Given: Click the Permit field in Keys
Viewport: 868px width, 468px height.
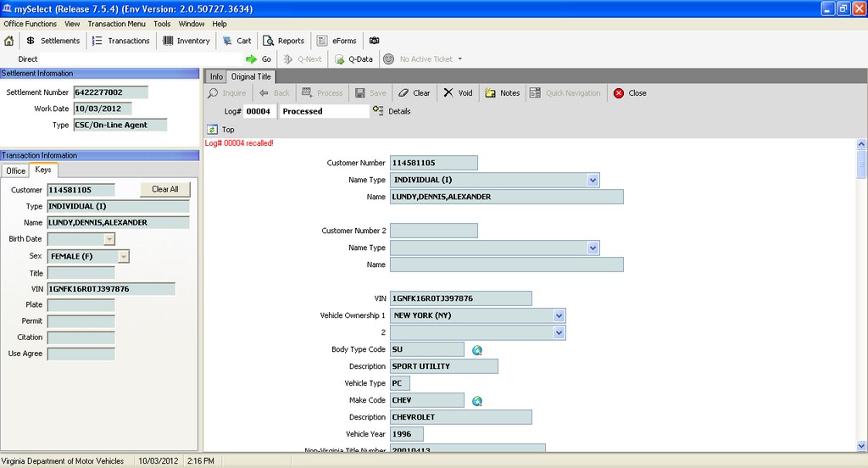Looking at the screenshot, I should click(x=81, y=321).
